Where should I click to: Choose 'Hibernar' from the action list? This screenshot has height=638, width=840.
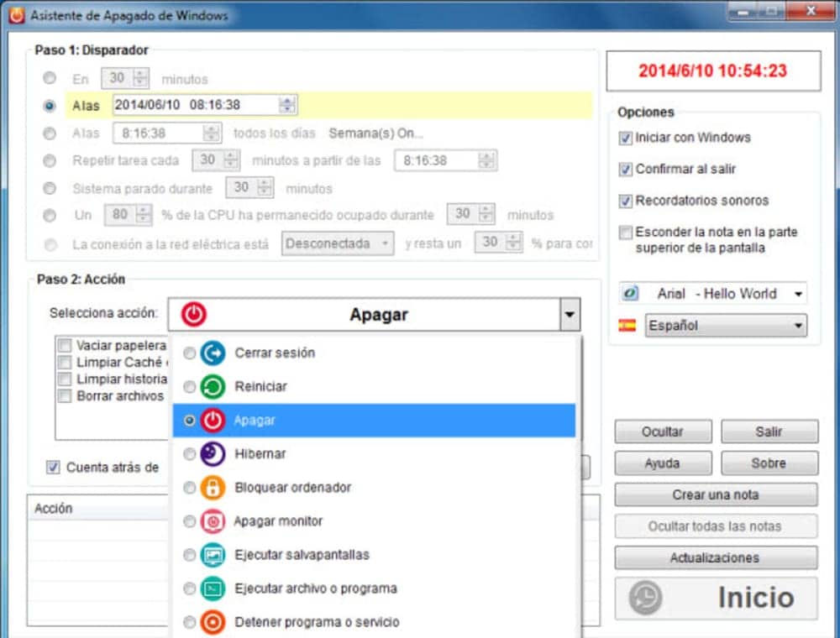coord(374,454)
